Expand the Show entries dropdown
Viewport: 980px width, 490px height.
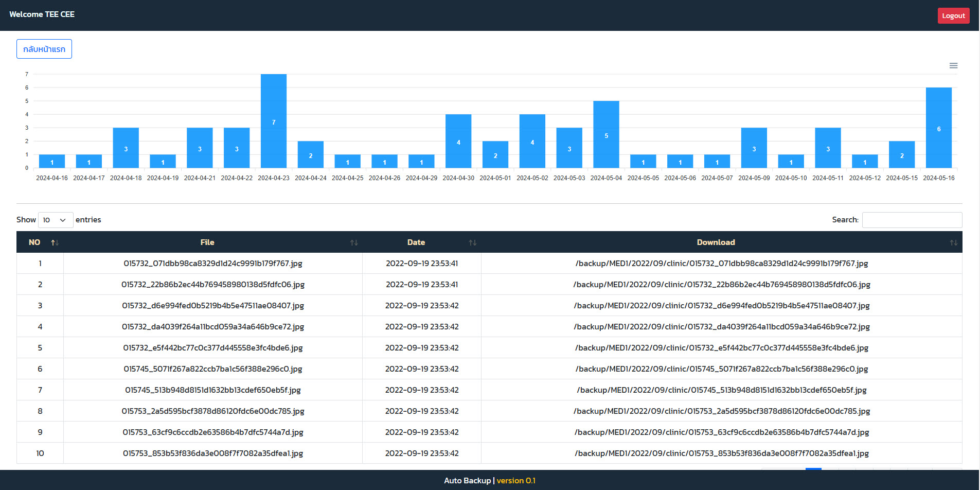pos(55,220)
